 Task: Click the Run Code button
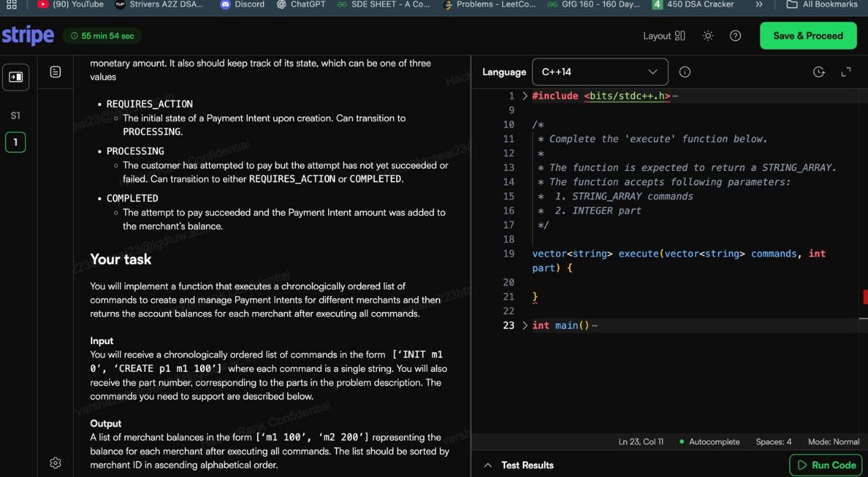point(826,465)
